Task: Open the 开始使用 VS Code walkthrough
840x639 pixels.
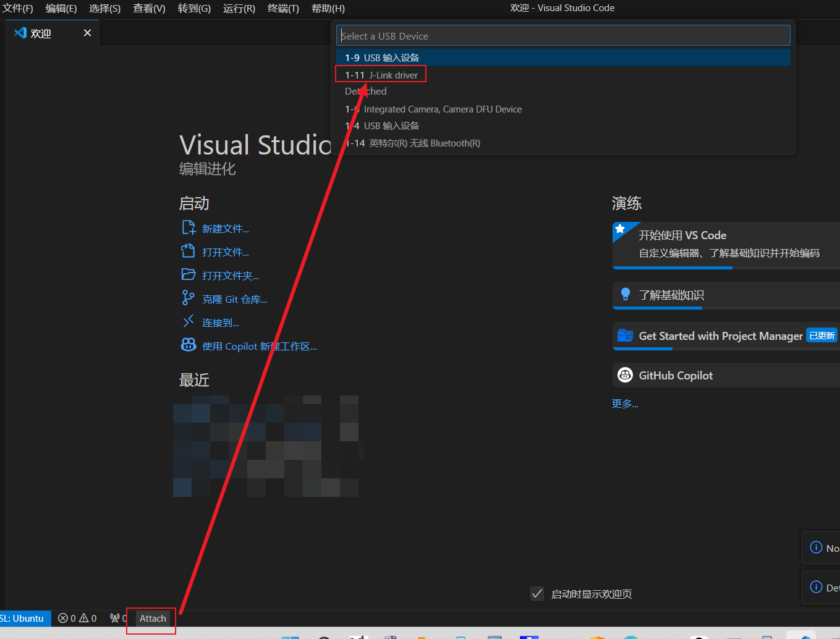Action: (726, 245)
